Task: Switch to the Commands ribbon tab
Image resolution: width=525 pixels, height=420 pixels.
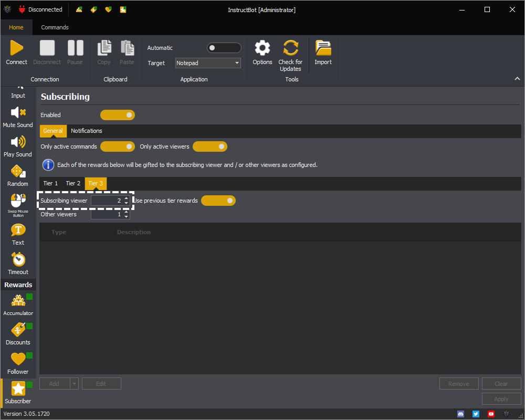Action: click(x=55, y=27)
